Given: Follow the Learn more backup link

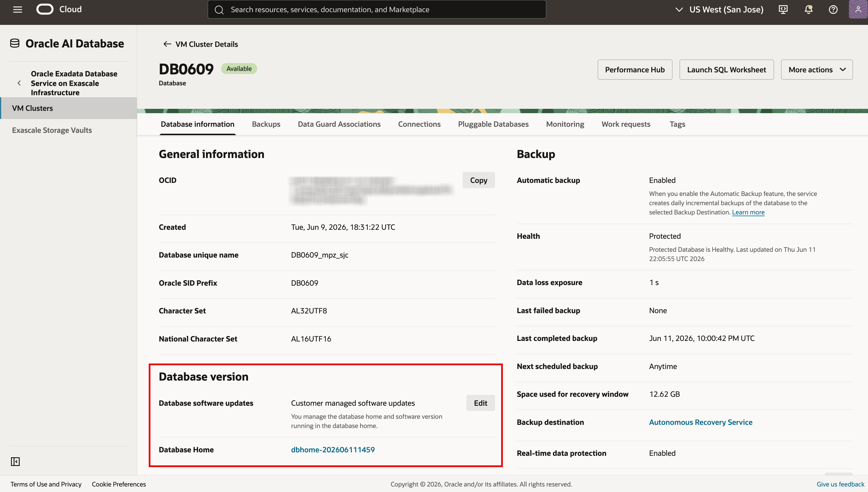Looking at the screenshot, I should pos(748,212).
